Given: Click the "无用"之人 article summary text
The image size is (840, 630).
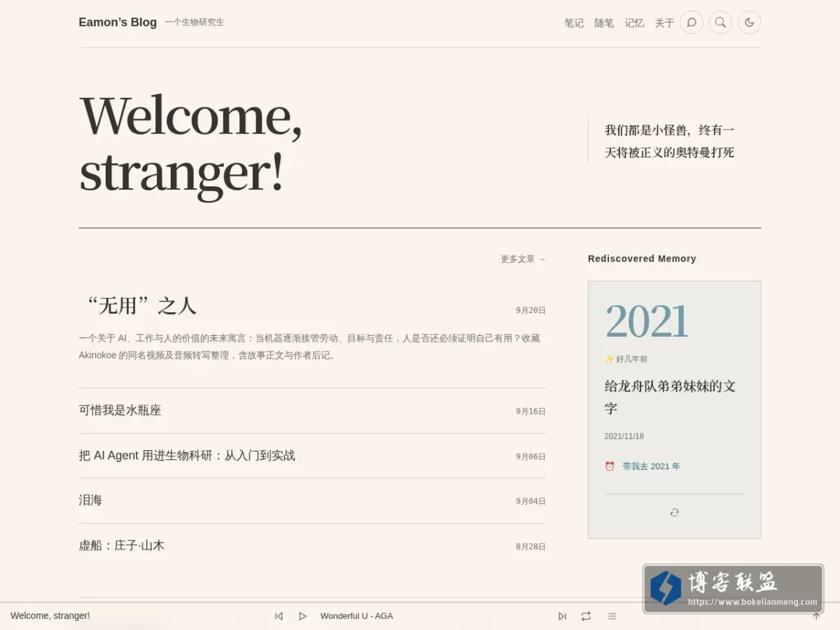Looking at the screenshot, I should [309, 346].
